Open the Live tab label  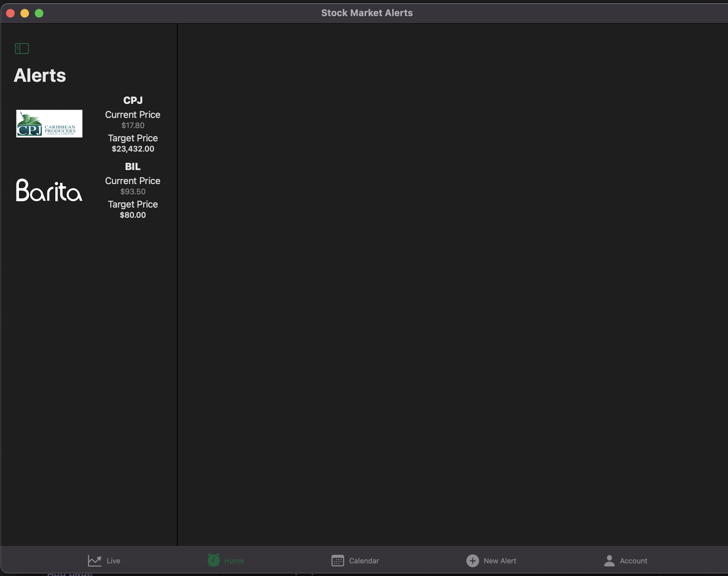pos(113,561)
